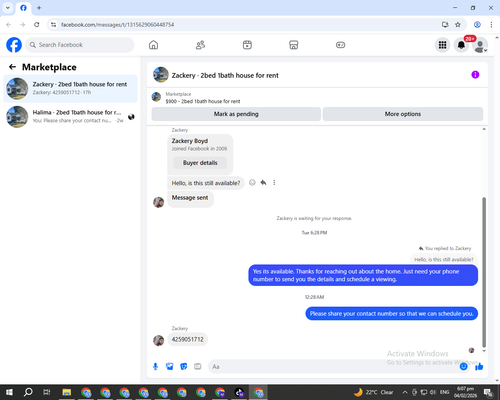Open the notifications bell

tap(461, 45)
